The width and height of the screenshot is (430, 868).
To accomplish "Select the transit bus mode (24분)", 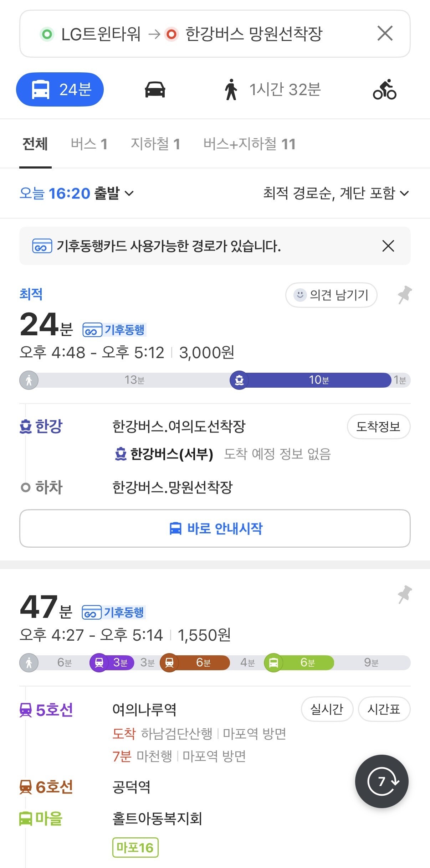I will (x=60, y=89).
